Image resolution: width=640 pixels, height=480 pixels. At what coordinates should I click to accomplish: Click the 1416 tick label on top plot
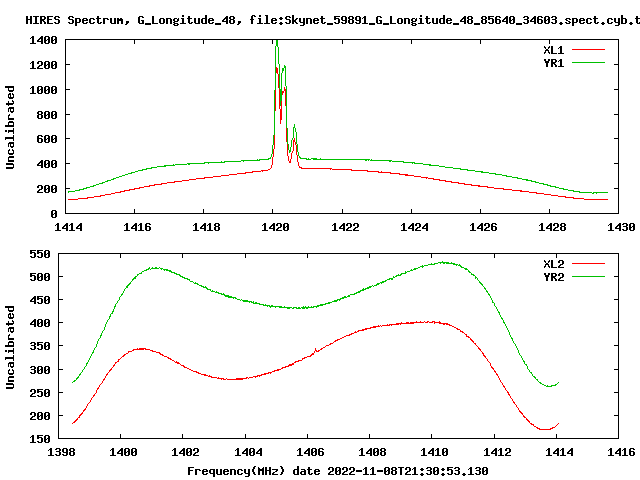[137, 227]
